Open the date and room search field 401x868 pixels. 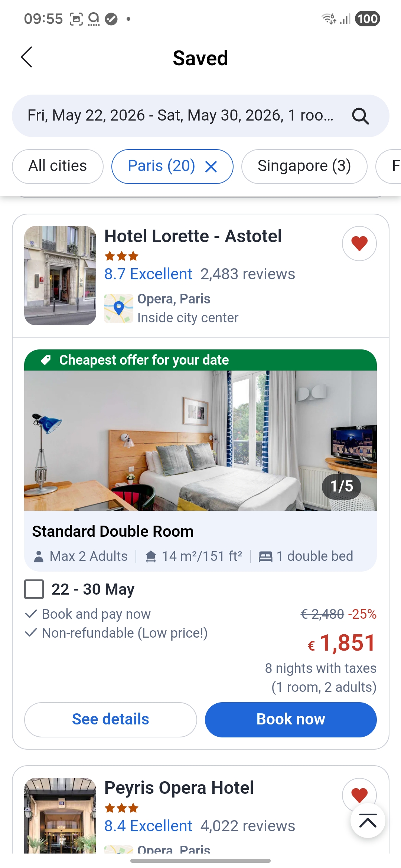(x=180, y=116)
